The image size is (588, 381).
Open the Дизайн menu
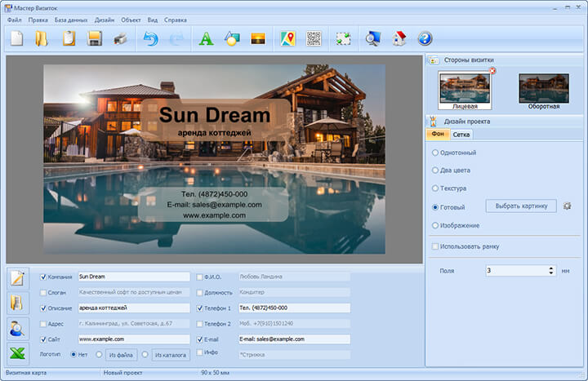point(105,19)
